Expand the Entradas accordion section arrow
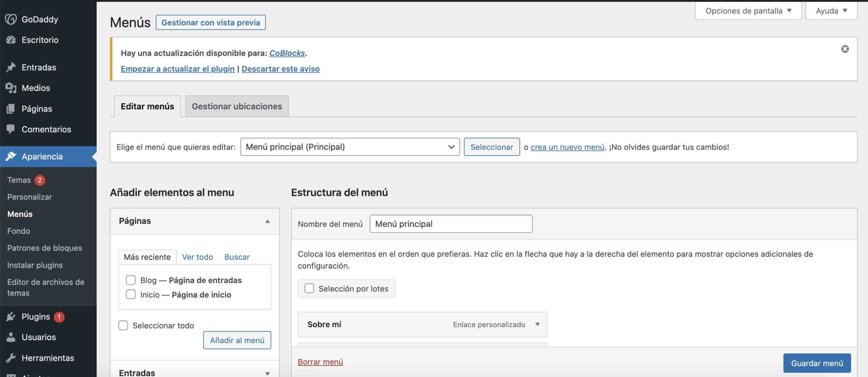 pos(267,373)
